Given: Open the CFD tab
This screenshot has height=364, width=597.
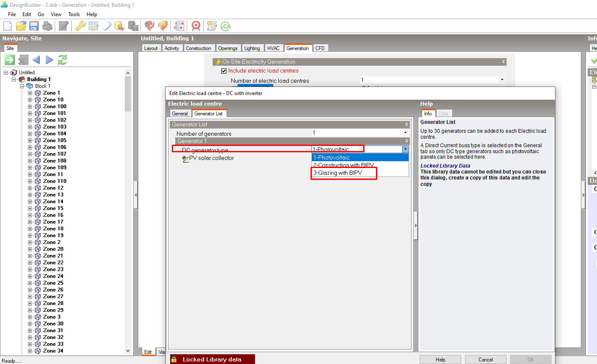Looking at the screenshot, I should 320,48.
